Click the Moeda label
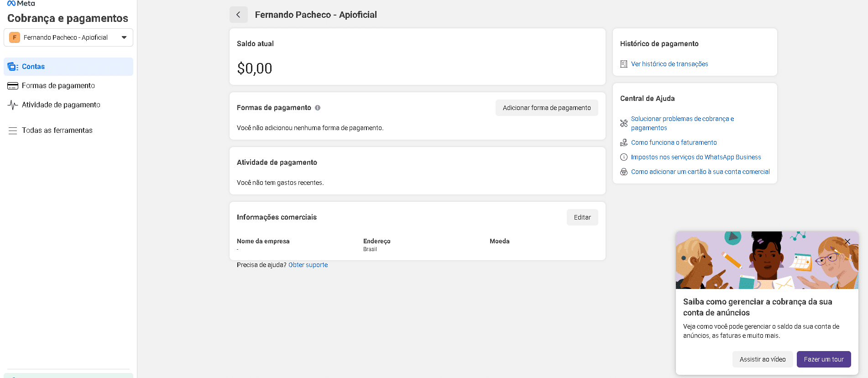Image resolution: width=868 pixels, height=378 pixels. point(500,241)
